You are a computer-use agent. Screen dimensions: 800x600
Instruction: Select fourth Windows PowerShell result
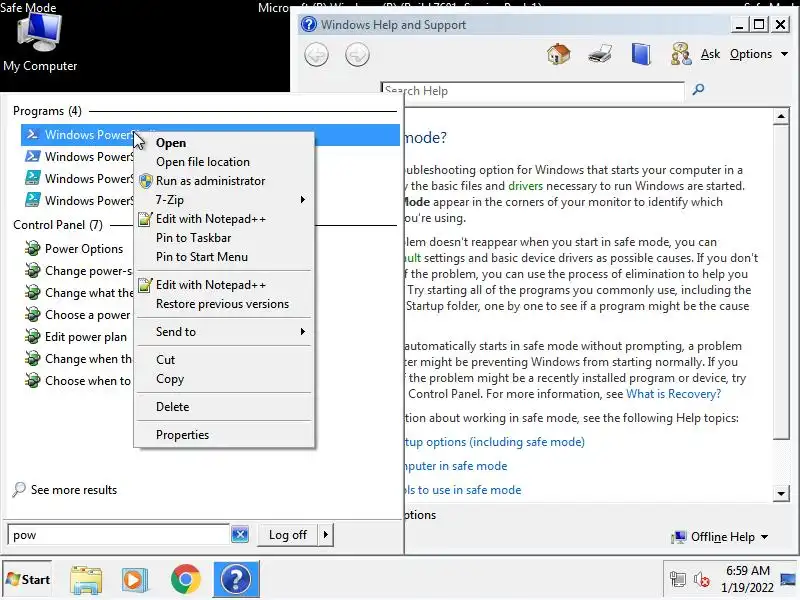[79, 201]
